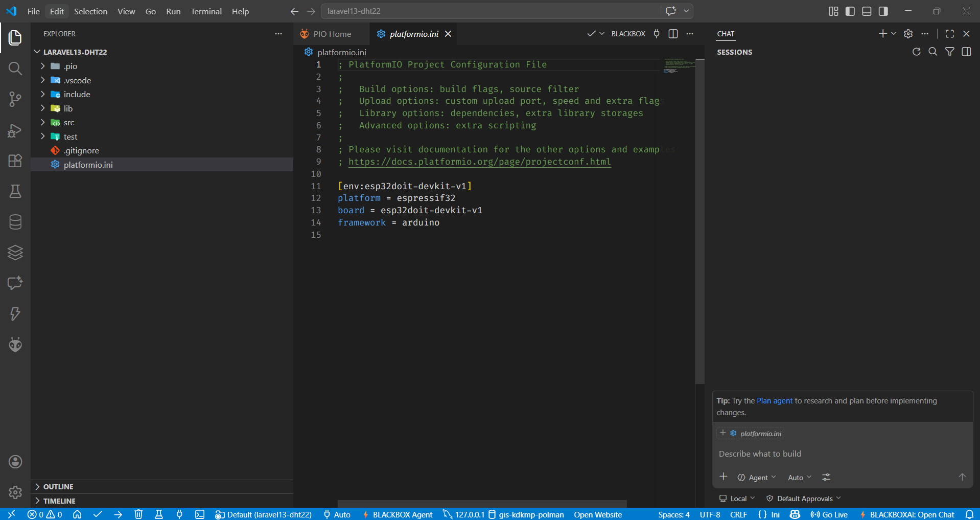The width and height of the screenshot is (980, 520).
Task: Open PlatformIO terminal icon in status bar
Action: tap(200, 514)
